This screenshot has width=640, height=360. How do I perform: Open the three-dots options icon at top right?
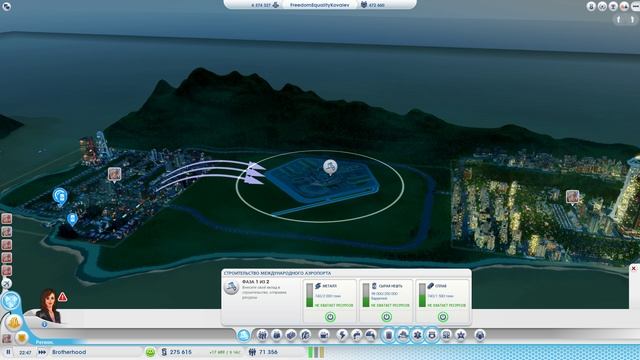coord(636,6)
